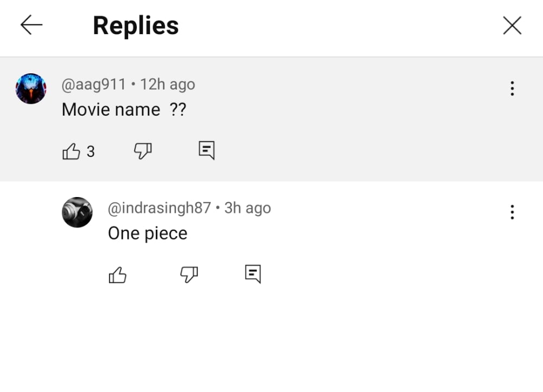Tap the "3h ago" timestamp
This screenshot has height=392, width=543.
point(248,208)
